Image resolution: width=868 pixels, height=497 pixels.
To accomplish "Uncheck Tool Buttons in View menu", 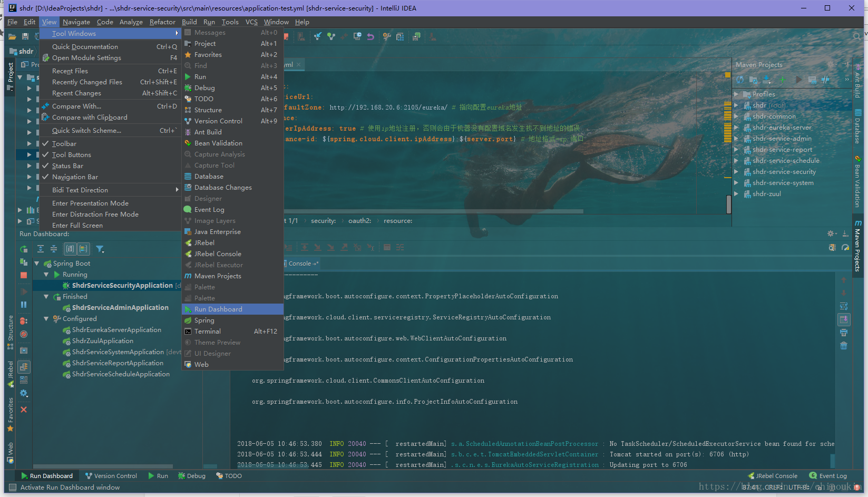I will pos(111,154).
